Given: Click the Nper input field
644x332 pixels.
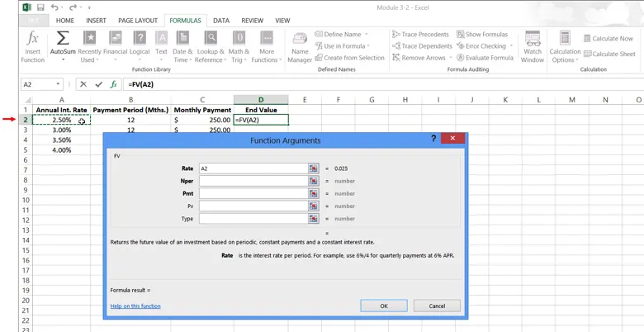Looking at the screenshot, I should tap(253, 181).
